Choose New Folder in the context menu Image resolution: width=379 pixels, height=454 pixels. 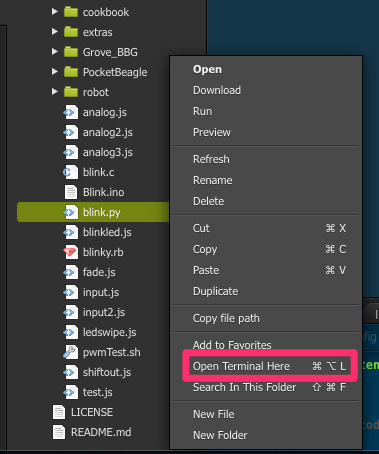tap(266, 435)
